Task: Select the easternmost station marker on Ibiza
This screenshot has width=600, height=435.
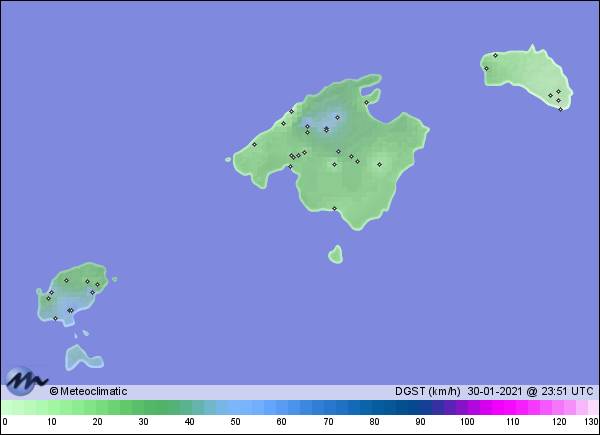Action: tap(98, 285)
